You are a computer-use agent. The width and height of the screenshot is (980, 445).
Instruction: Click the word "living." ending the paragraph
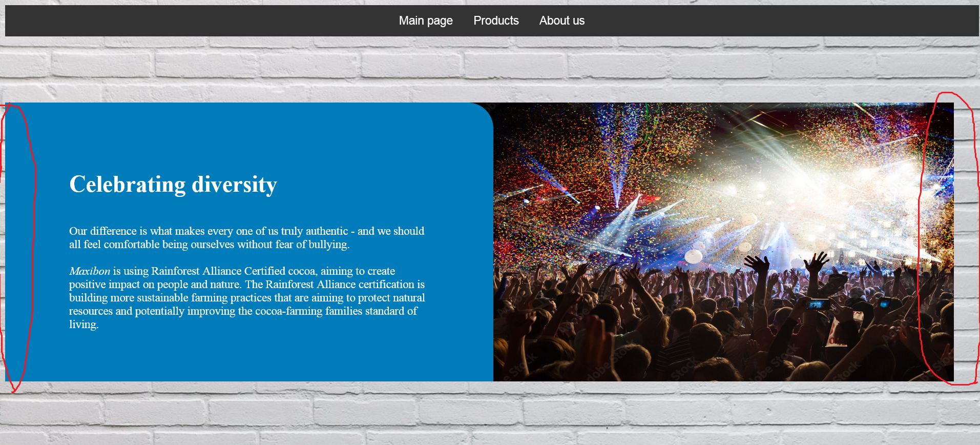84,325
